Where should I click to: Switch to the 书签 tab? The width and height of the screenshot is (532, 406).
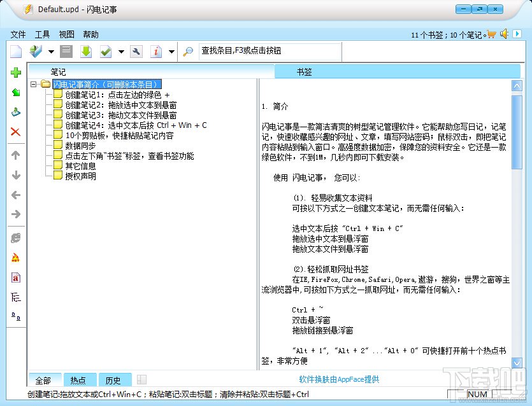pos(398,72)
